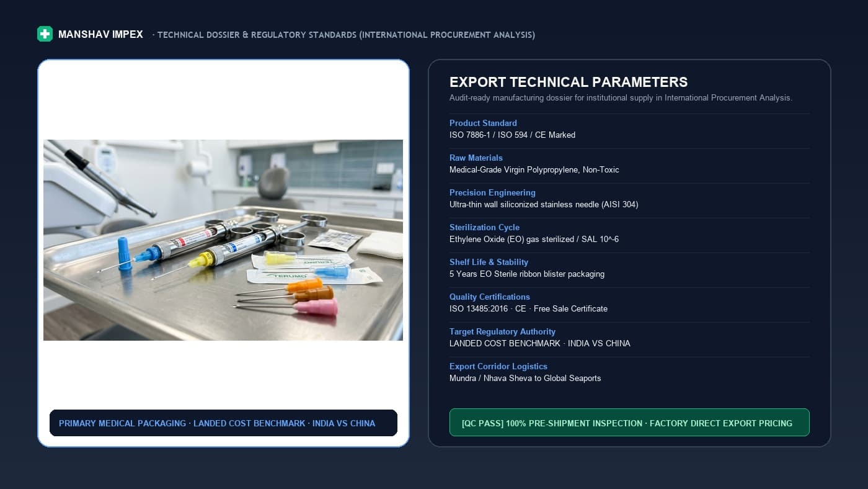Screen dimensions: 868x489
Task: Select the Export Technical Parameters heading
Action: (x=569, y=82)
